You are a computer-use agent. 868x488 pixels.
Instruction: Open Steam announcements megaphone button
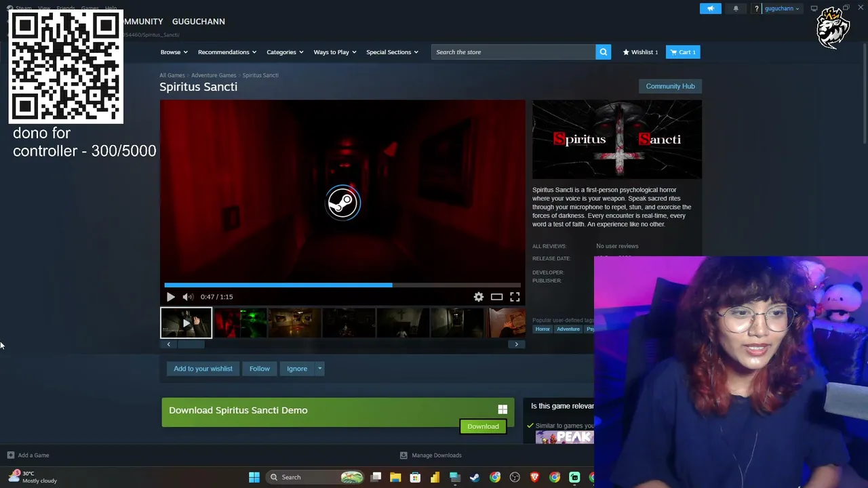click(711, 9)
